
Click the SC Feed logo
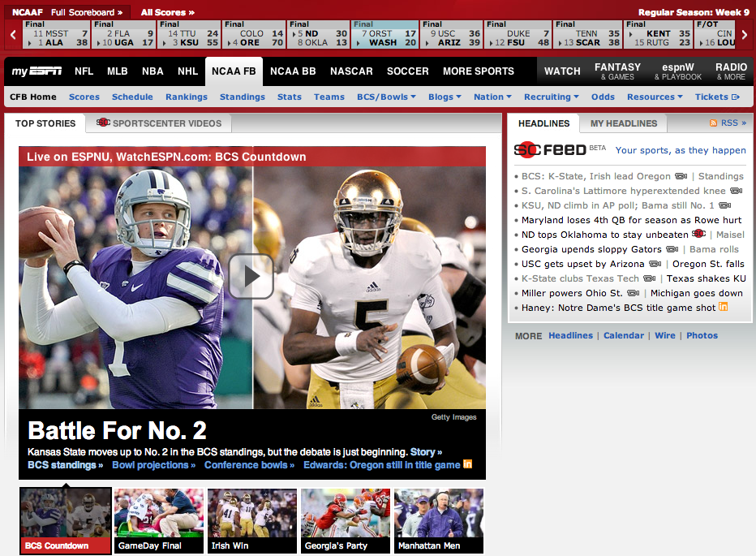(x=550, y=150)
